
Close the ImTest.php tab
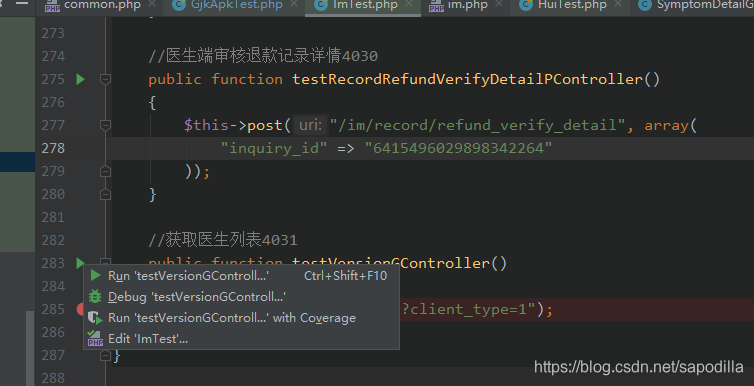point(409,5)
